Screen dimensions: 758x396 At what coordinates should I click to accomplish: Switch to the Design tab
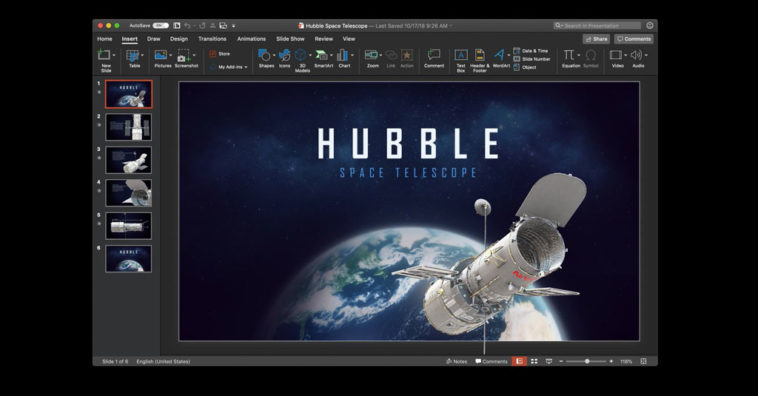coord(179,39)
